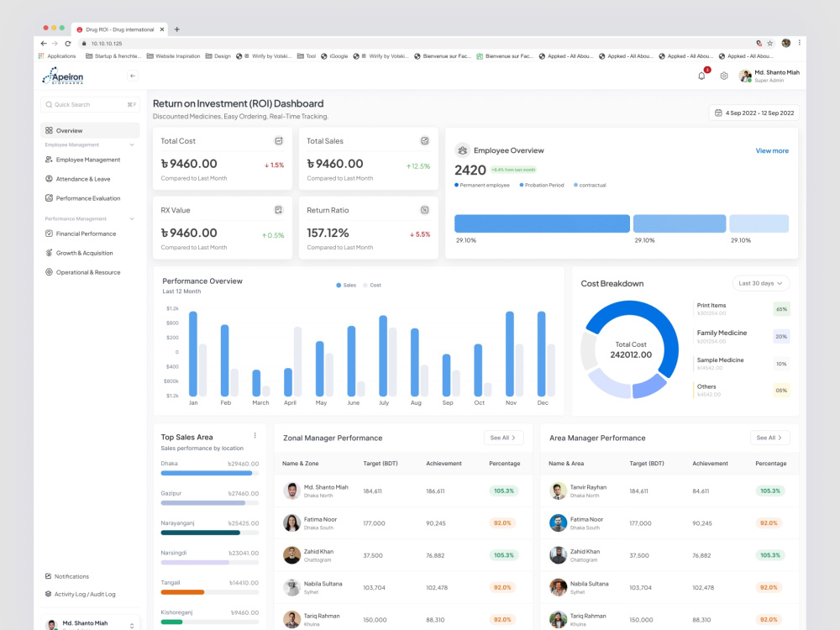Open the Md. Shanto Miah account menu

point(769,76)
